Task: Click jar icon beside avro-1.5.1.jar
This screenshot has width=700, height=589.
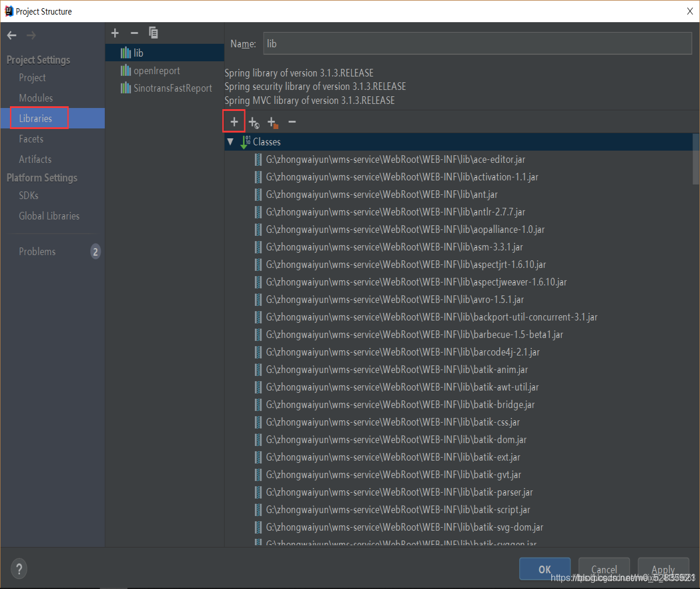Action: [x=258, y=299]
